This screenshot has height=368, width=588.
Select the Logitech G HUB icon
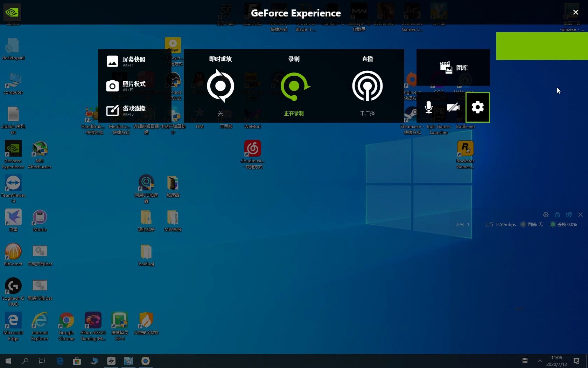(13, 292)
